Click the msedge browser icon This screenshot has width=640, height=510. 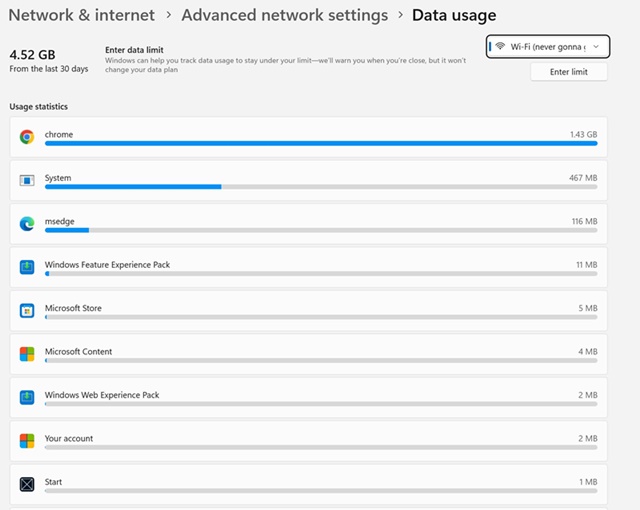pyautogui.click(x=27, y=224)
